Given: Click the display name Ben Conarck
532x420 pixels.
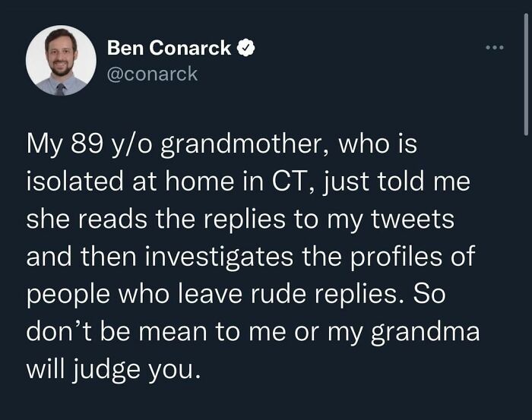Looking at the screenshot, I should pyautogui.click(x=169, y=48).
